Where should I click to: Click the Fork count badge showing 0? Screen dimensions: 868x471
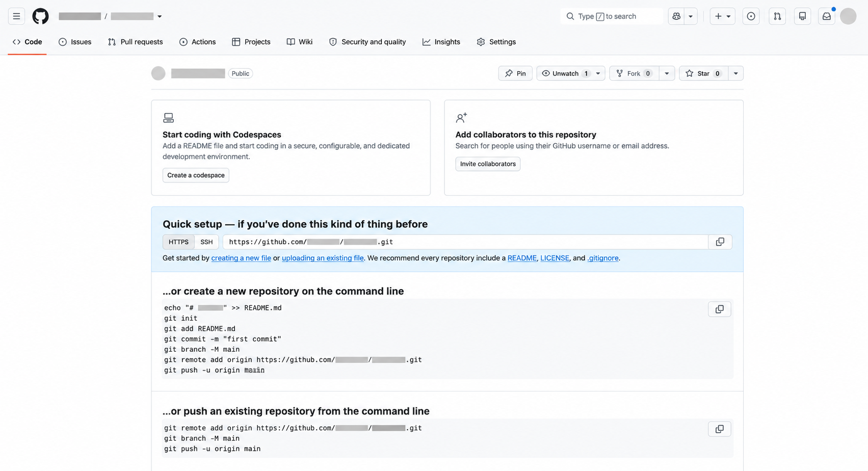click(x=648, y=73)
